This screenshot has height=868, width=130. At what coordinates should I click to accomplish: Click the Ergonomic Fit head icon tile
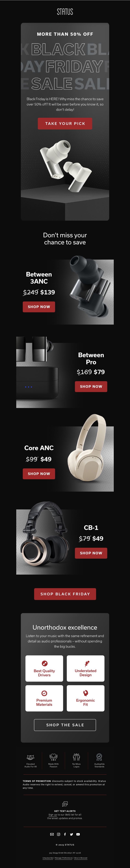(86, 698)
